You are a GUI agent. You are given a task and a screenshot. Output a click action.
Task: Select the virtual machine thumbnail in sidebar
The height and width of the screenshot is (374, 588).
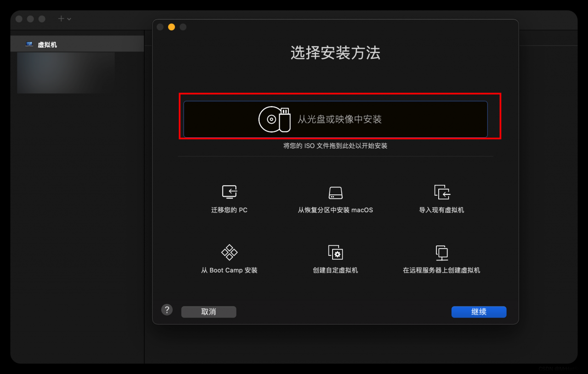pos(65,73)
